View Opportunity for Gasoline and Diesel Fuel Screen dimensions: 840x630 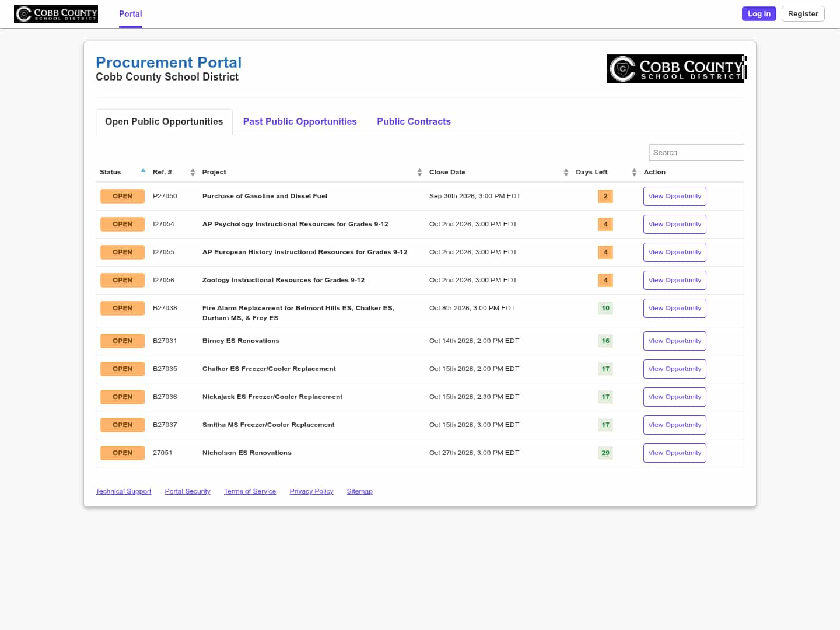[x=675, y=196]
